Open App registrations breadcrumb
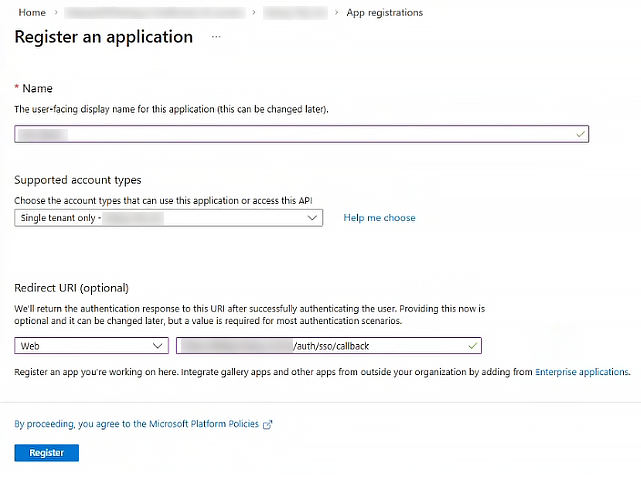This screenshot has height=485, width=641. pyautogui.click(x=384, y=13)
